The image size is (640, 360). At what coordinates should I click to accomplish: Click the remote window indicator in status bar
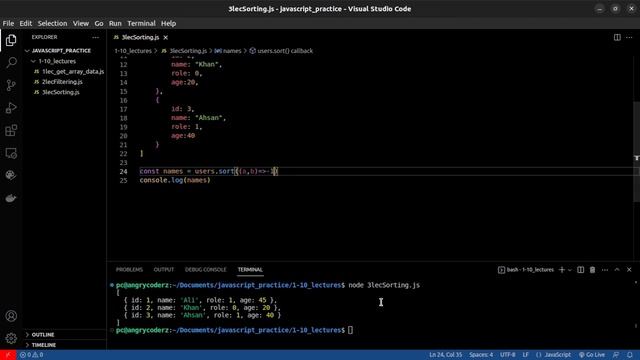tap(8, 355)
